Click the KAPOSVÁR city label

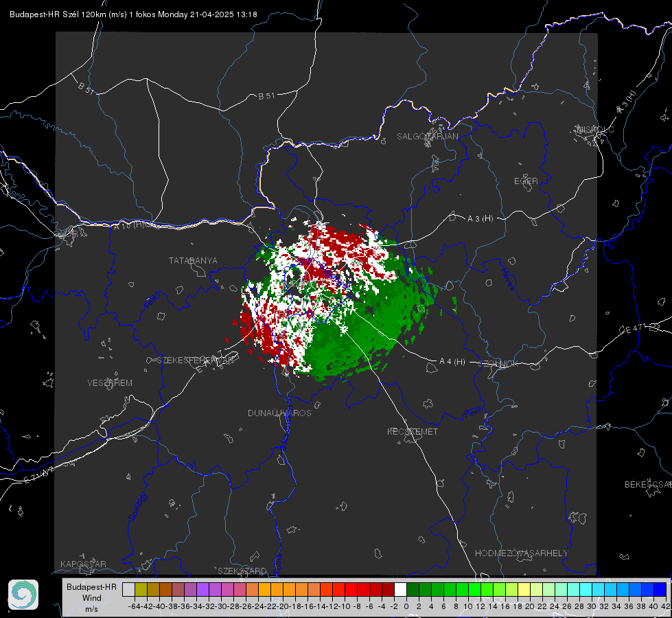(83, 564)
